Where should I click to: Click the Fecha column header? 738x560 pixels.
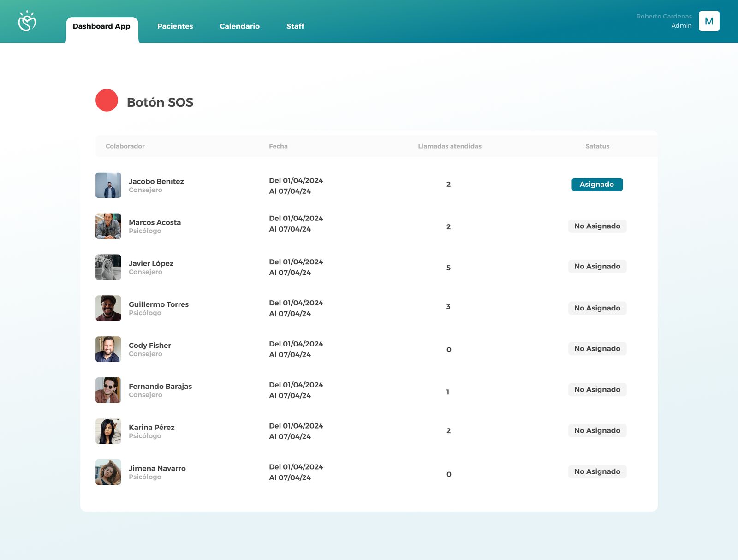tap(278, 146)
